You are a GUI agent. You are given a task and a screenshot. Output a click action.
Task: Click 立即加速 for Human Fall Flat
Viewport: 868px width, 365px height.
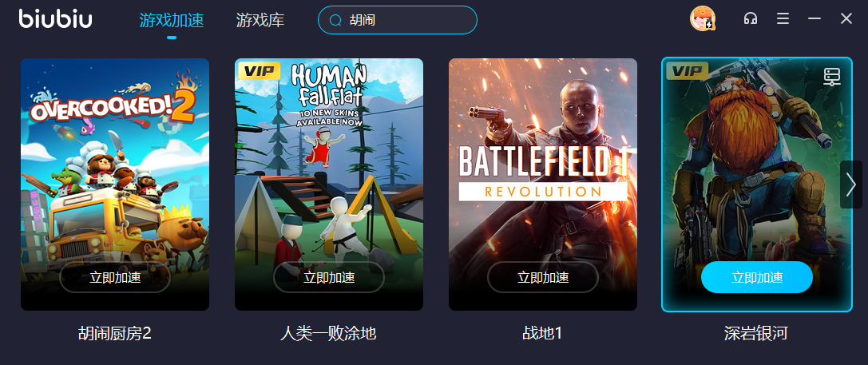pyautogui.click(x=329, y=277)
